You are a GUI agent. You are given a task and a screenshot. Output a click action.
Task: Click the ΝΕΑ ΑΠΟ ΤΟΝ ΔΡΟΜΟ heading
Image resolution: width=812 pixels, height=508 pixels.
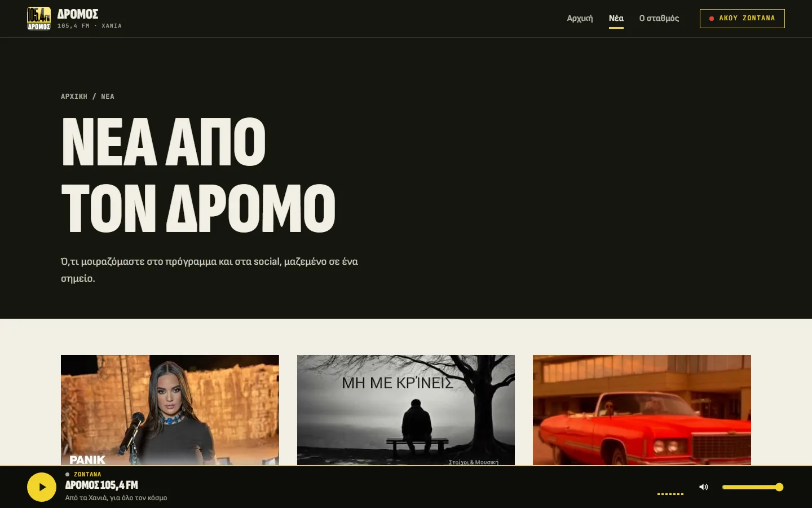click(x=198, y=174)
